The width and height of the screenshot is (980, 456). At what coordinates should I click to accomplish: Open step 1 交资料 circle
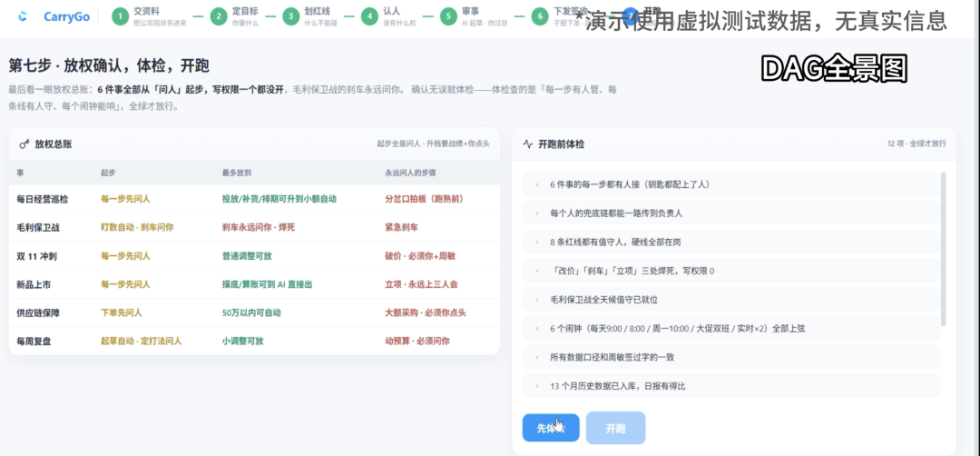(x=120, y=17)
